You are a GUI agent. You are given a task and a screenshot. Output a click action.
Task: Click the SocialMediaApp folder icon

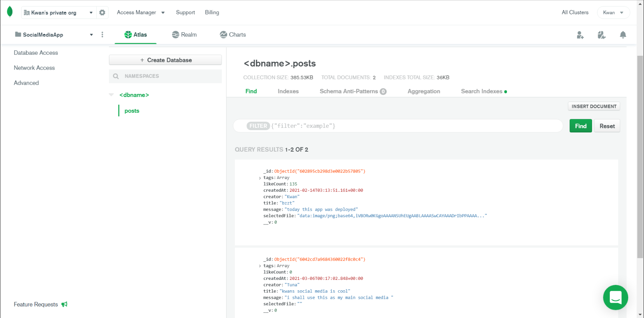pos(18,34)
